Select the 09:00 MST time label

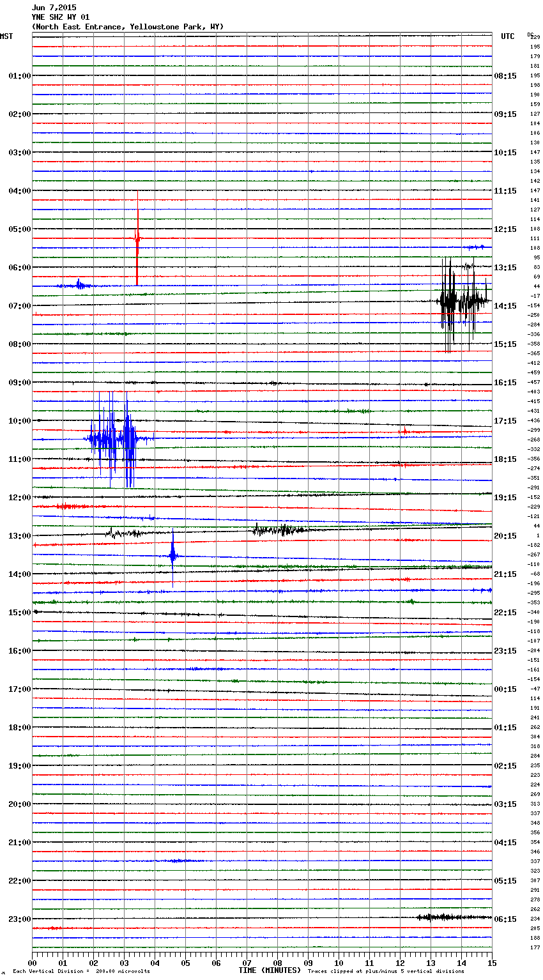coord(20,383)
